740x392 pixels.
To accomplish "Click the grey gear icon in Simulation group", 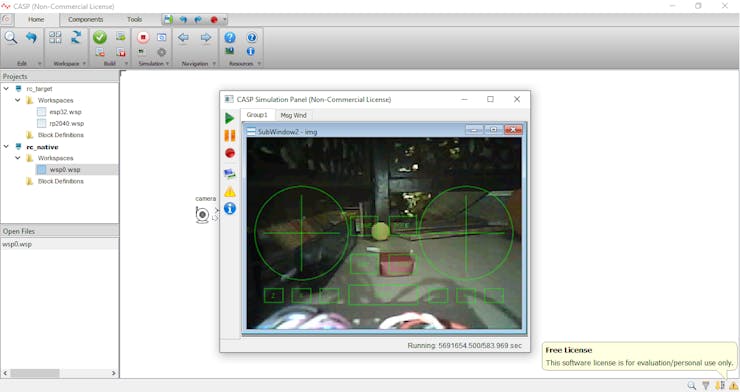I will (x=161, y=52).
